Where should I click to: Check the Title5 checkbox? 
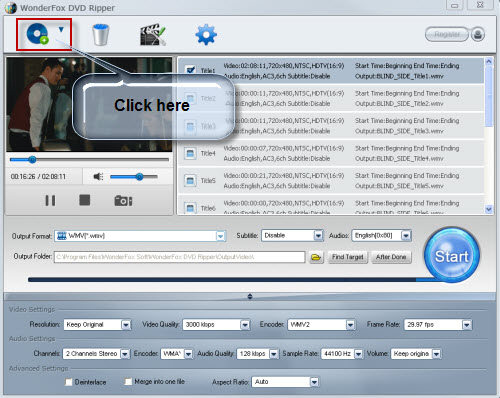[190, 181]
